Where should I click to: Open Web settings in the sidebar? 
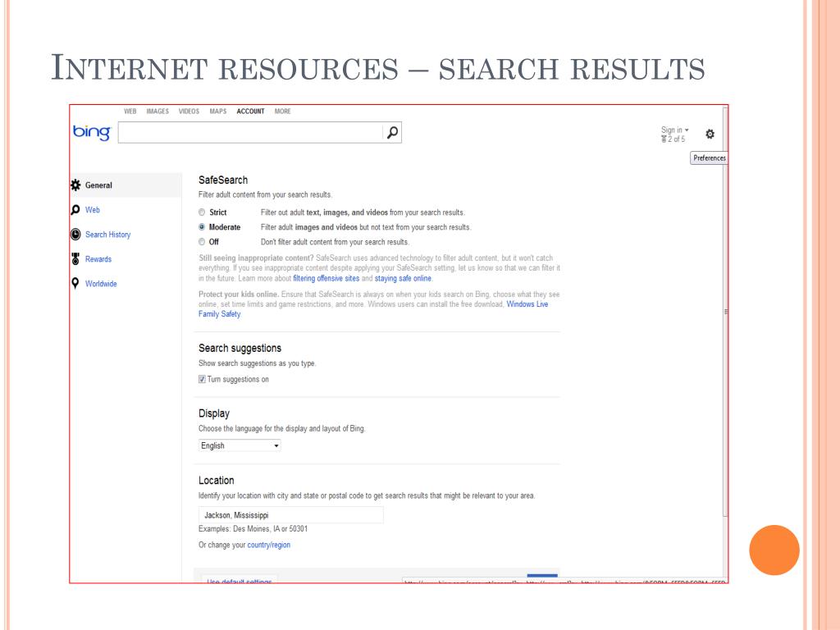coord(93,210)
